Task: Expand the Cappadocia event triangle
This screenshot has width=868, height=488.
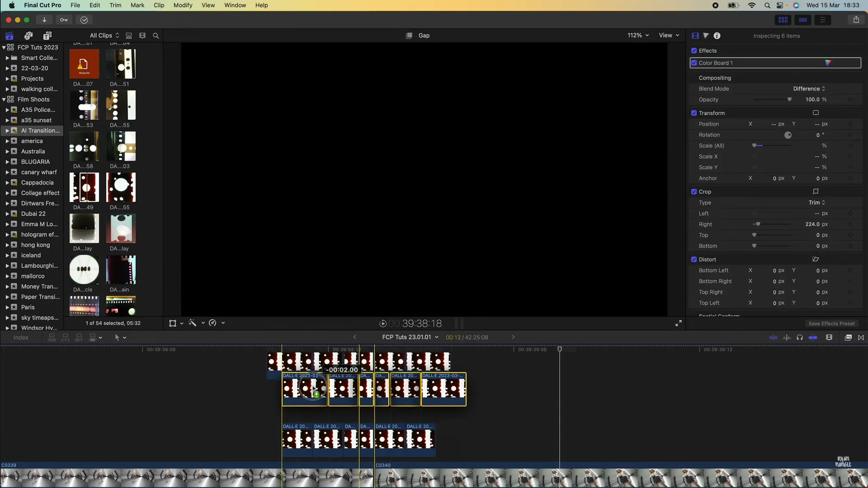Action: [x=7, y=183]
